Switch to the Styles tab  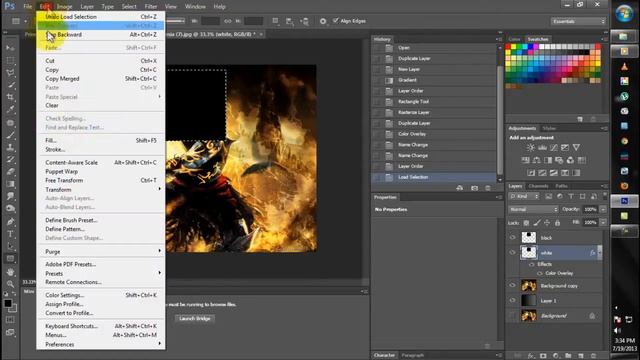click(549, 128)
